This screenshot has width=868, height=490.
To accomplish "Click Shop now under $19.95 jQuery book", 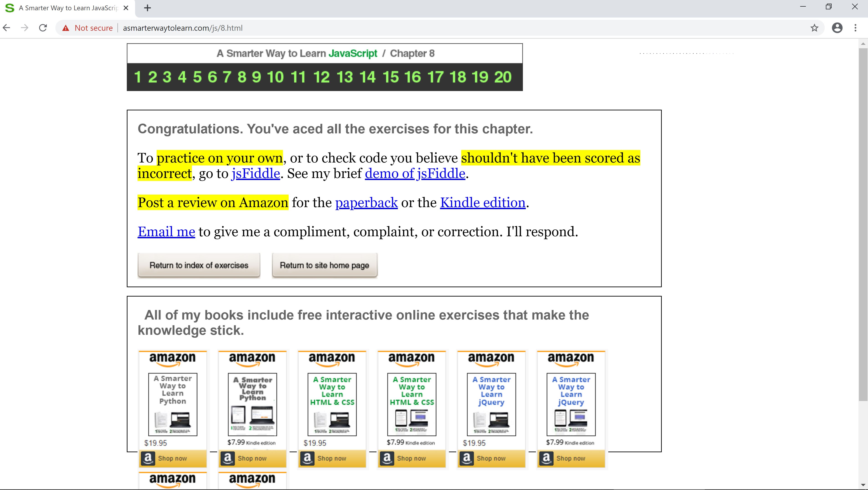I will [x=491, y=459].
